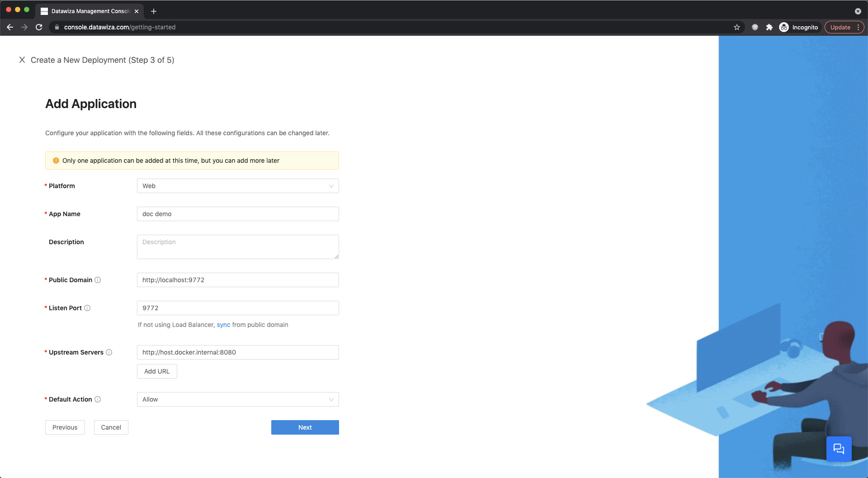Bookmark this page with the star icon

click(737, 27)
